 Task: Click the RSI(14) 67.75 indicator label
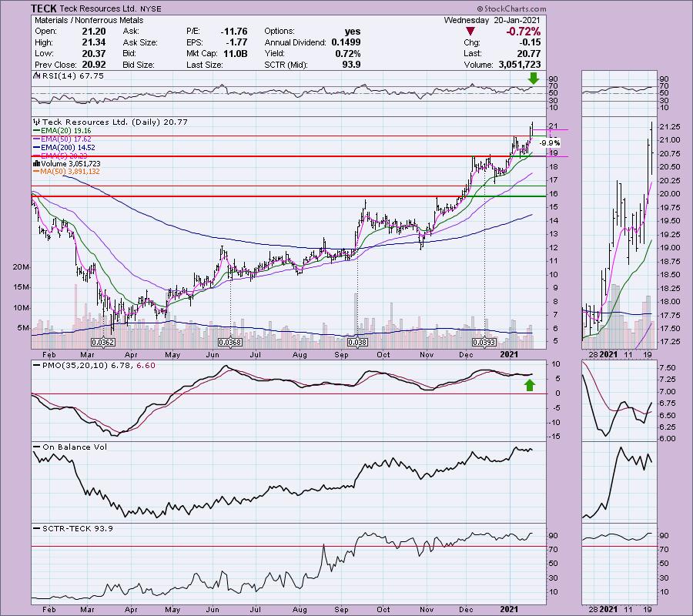point(69,76)
